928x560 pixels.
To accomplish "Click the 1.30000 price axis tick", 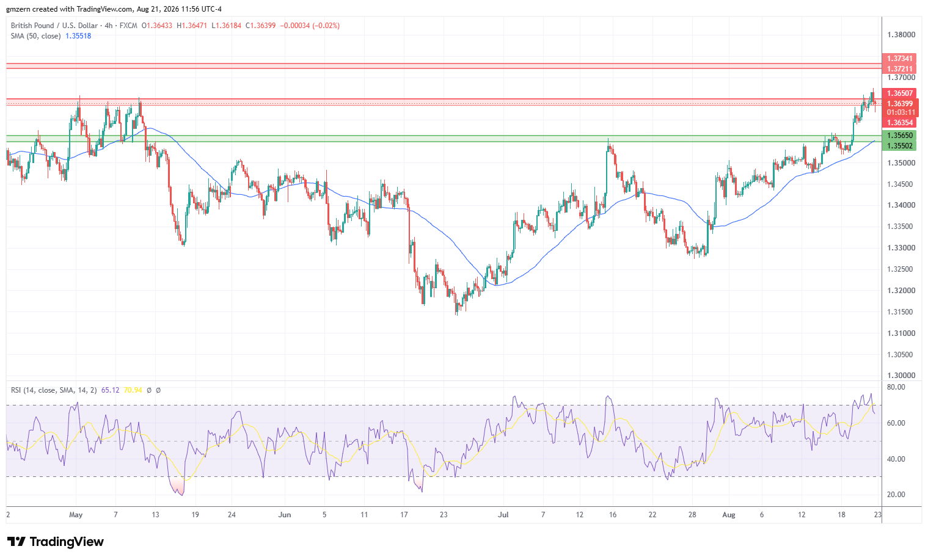I will 901,376.
